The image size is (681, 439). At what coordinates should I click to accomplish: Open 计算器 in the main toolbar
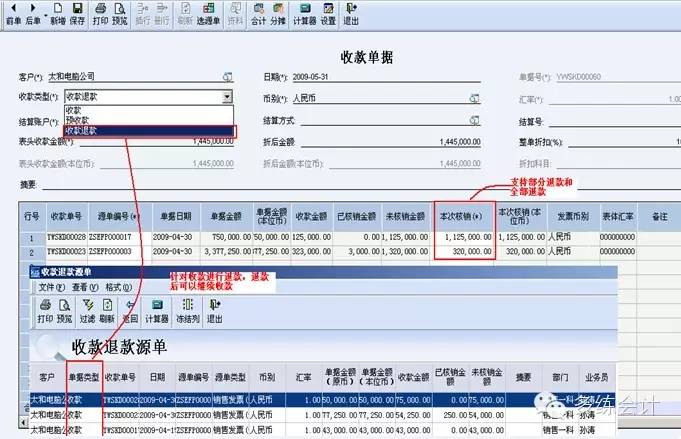click(x=304, y=14)
